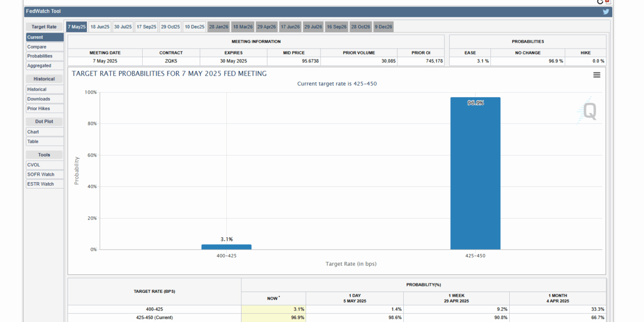Viewport: 644px width, 322px height.
Task: Switch to the 10 Dec25 meeting tab
Action: point(195,27)
